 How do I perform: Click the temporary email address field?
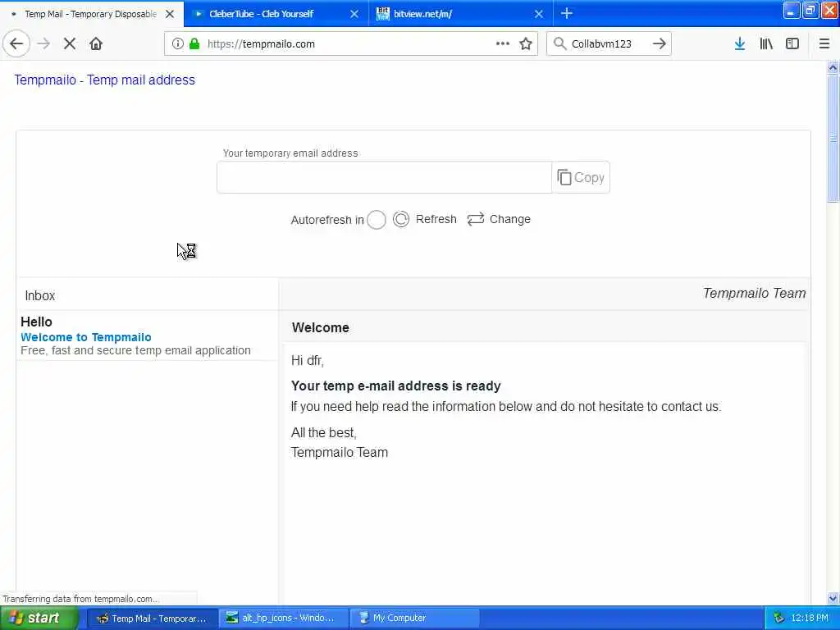point(384,177)
